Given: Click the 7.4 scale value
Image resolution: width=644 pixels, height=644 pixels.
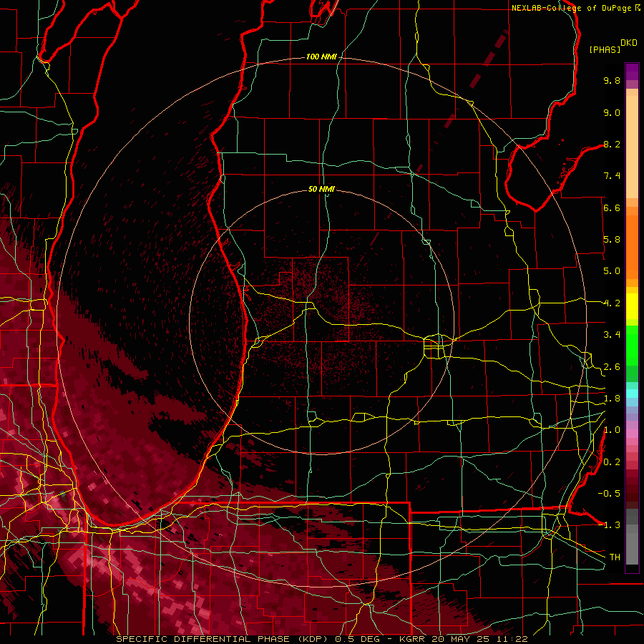Looking at the screenshot, I should 612,176.
